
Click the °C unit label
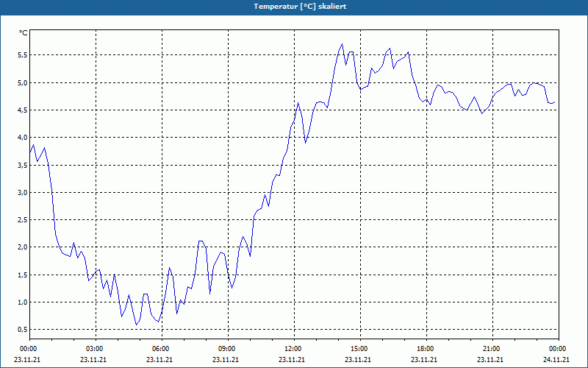click(x=24, y=33)
